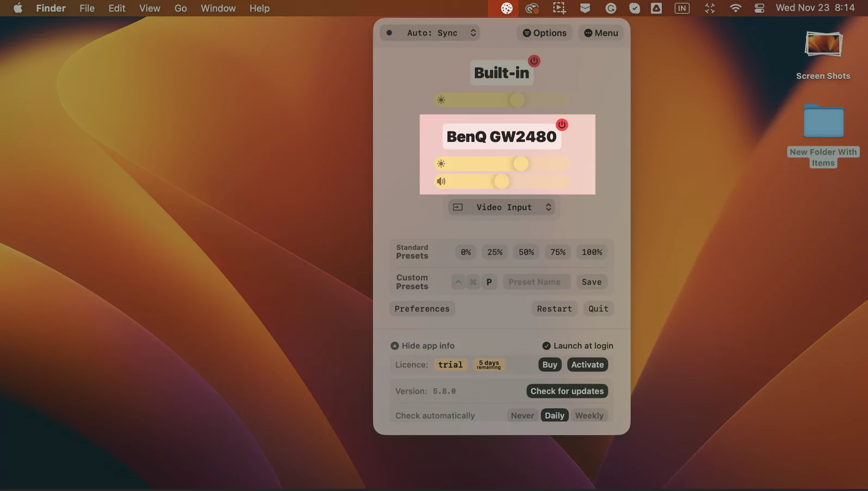Click the date and time in menu bar
Image resolution: width=868 pixels, height=491 pixels.
point(815,8)
